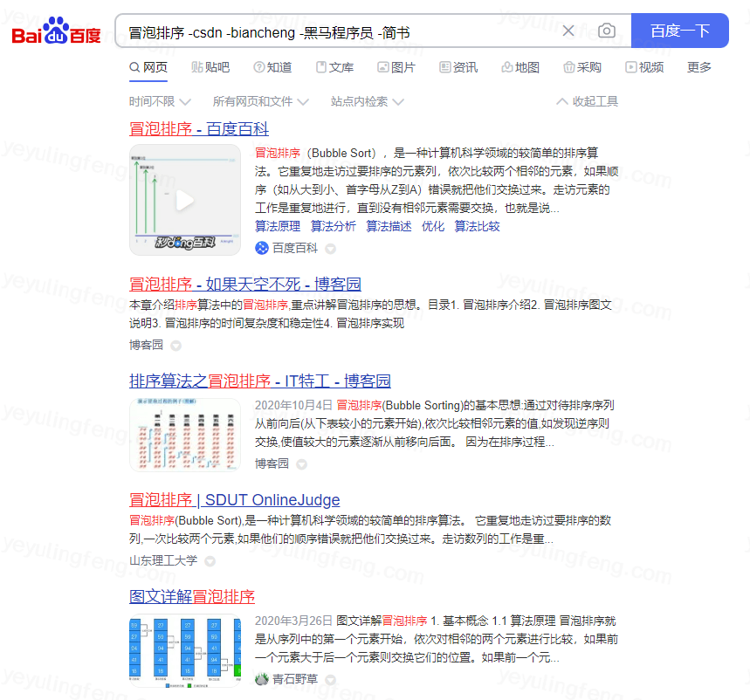750x700 pixels.
Task: Open the IT特工 result thumbnail image
Action: [185, 435]
